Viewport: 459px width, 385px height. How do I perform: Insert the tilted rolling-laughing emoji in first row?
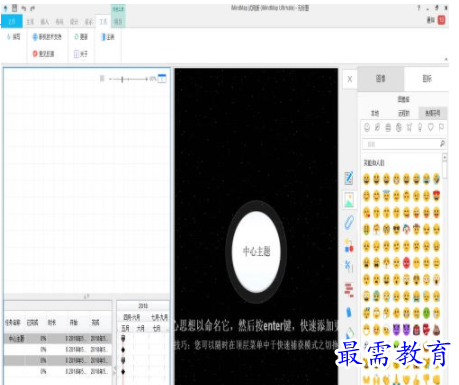click(x=436, y=179)
